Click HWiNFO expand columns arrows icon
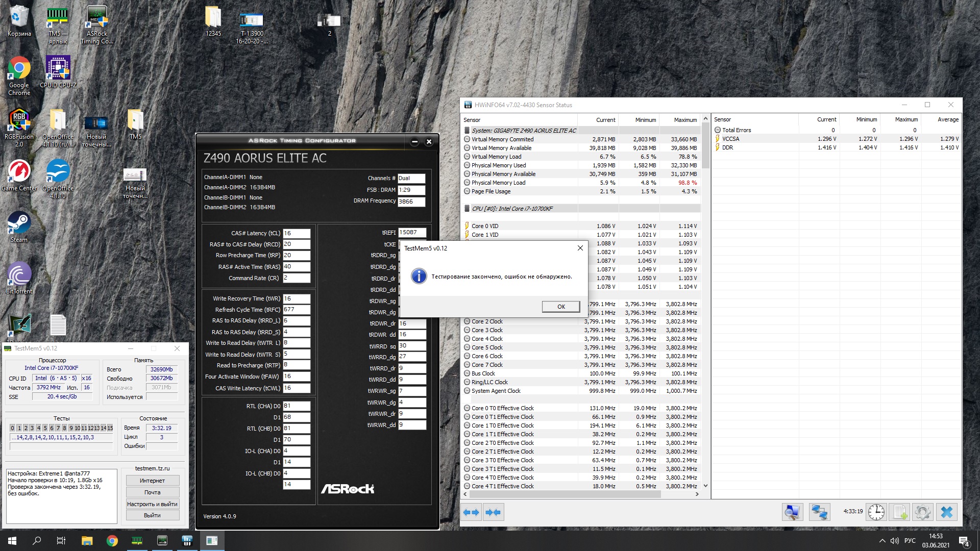Viewport: 980px width, 551px height. pyautogui.click(x=471, y=512)
